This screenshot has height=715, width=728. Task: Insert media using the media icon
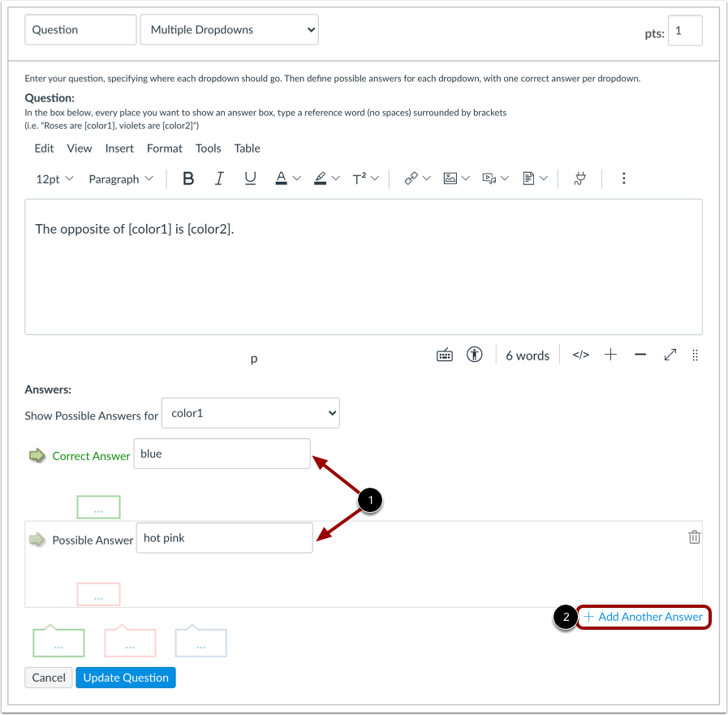point(490,178)
